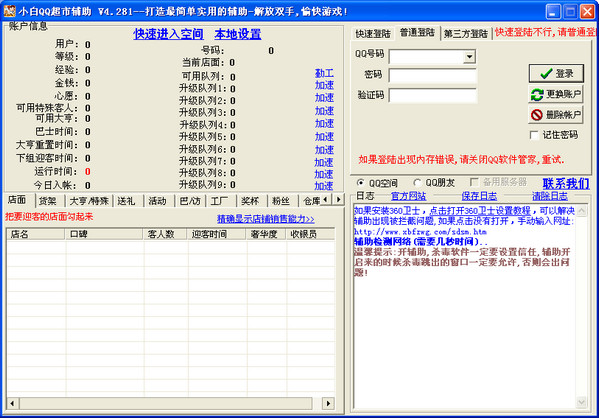Image resolution: width=599 pixels, height=418 pixels.
Task: Click the xbfzwg.com URL in the log
Action: point(420,232)
